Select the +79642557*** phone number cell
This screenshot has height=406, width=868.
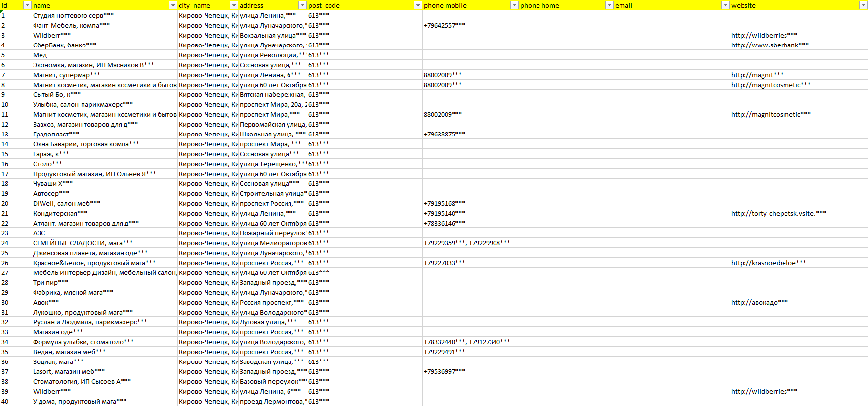click(444, 25)
